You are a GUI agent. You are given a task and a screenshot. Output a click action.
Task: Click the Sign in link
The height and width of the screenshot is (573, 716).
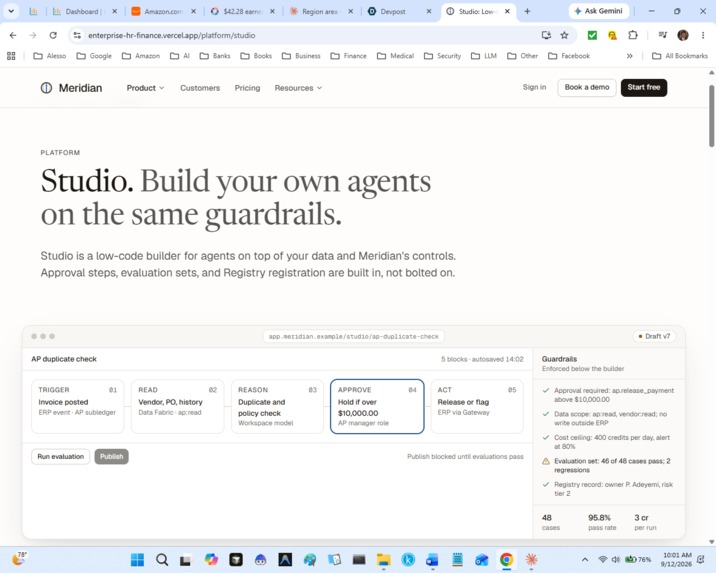point(534,87)
